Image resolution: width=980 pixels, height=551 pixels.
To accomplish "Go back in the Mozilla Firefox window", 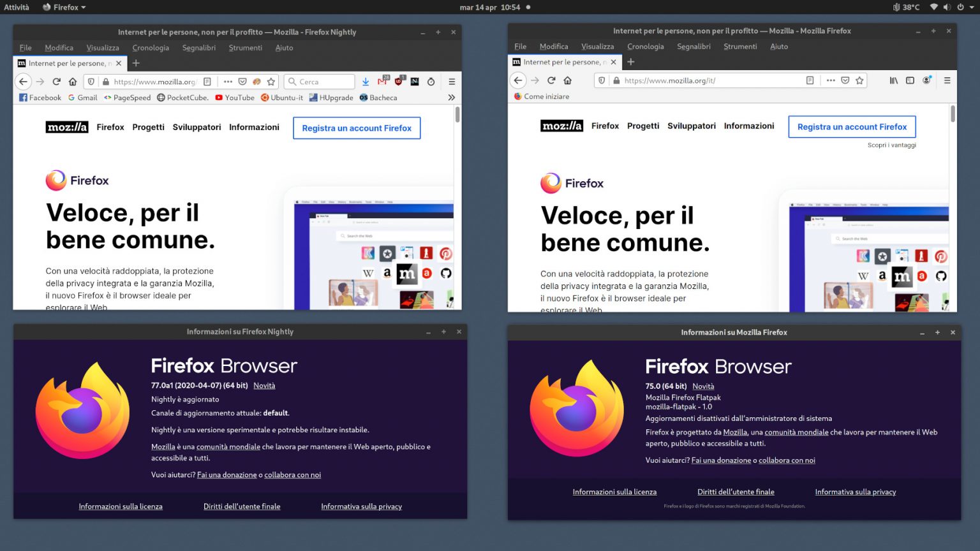I will 518,80.
